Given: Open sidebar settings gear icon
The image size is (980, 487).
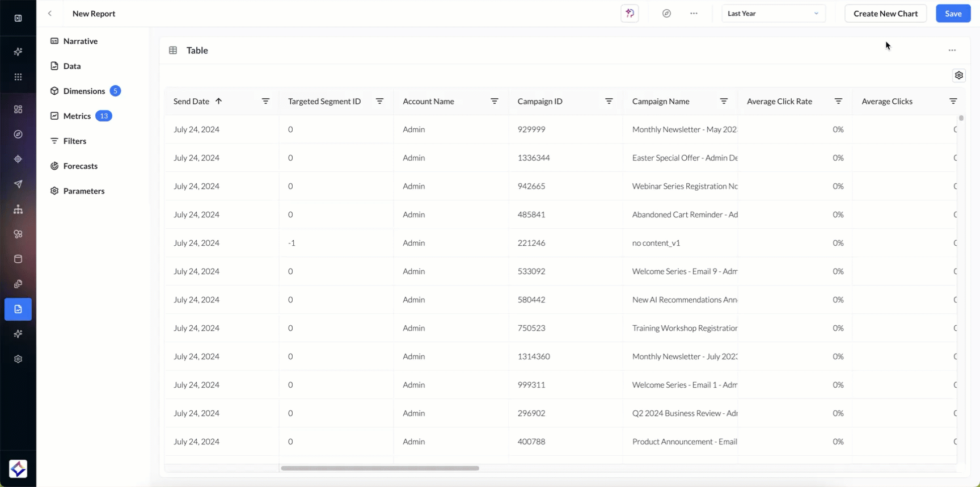Looking at the screenshot, I should tap(18, 359).
